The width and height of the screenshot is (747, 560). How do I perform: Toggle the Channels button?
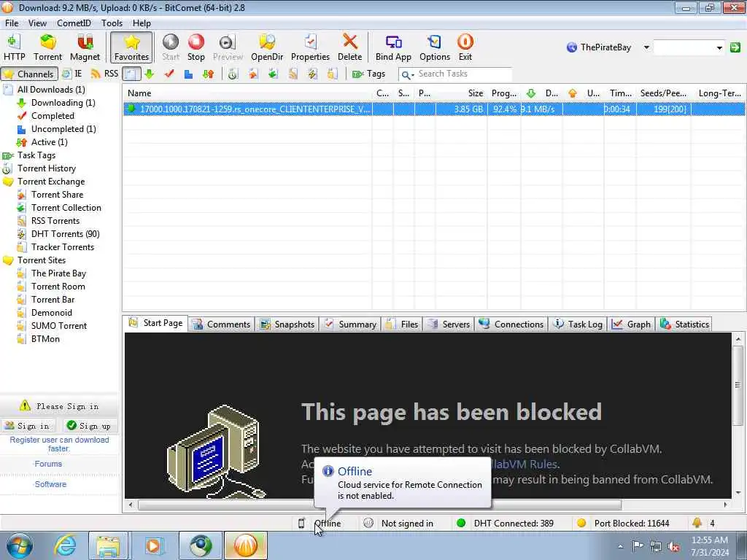coord(29,74)
